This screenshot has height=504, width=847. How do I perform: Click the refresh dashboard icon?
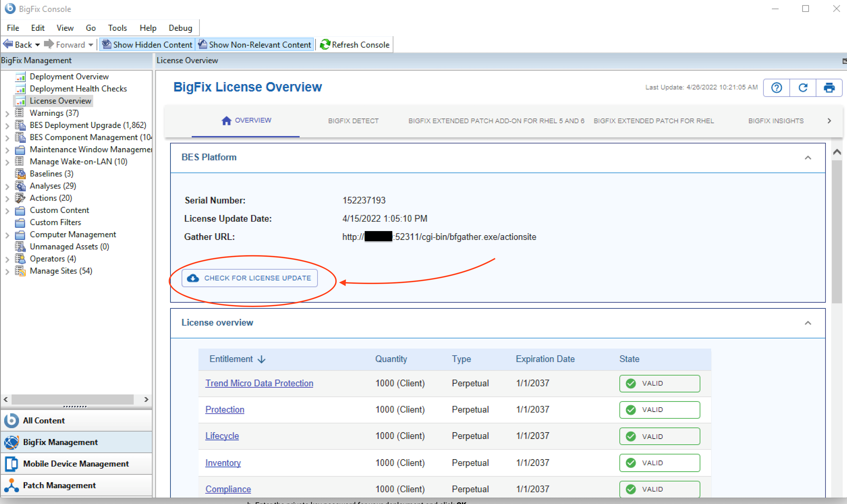click(803, 88)
